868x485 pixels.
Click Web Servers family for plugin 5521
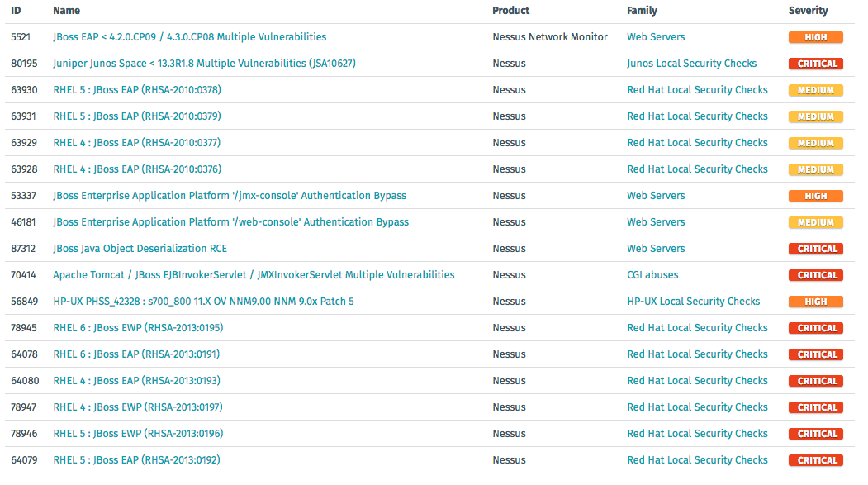(x=656, y=37)
